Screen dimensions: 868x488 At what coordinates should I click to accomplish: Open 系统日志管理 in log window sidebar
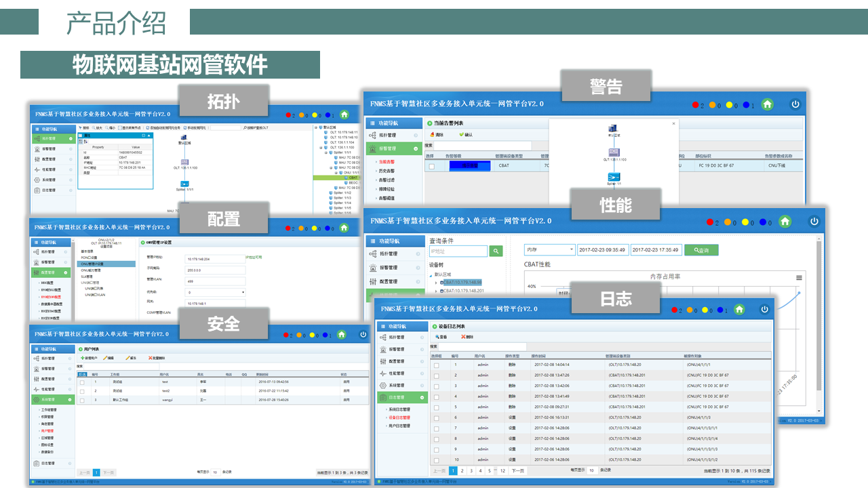[399, 409]
